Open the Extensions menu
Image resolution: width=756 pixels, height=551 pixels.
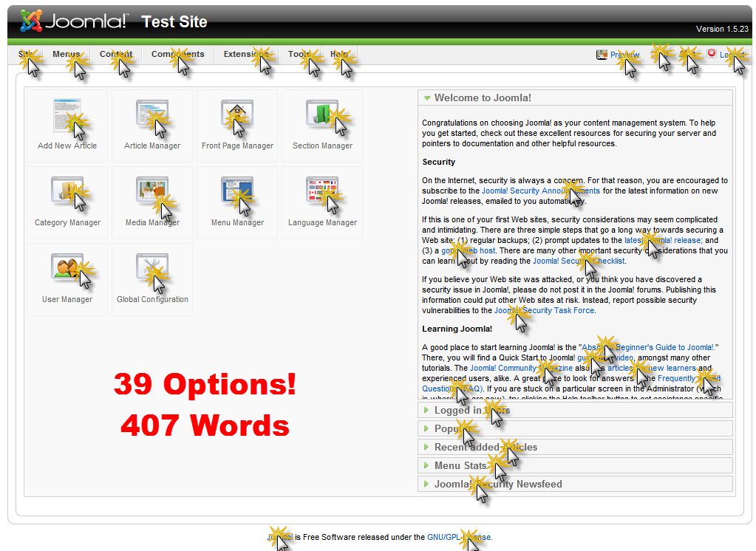click(246, 54)
